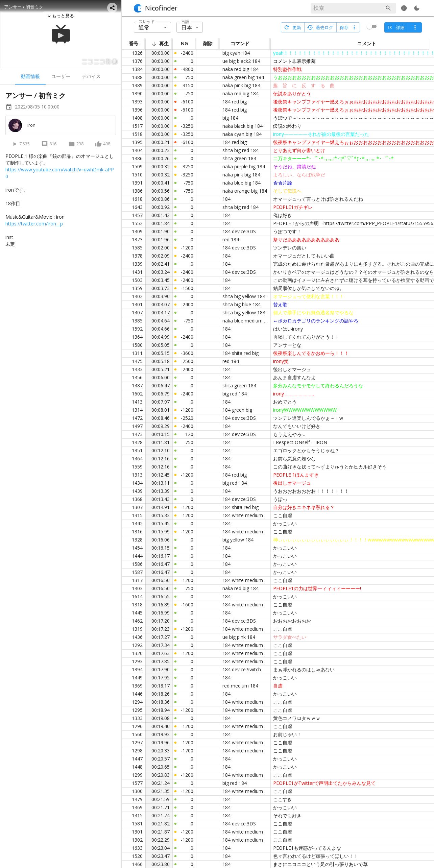The width and height of the screenshot is (434, 868).
Task: Click the 削除 column header
Action: (x=208, y=44)
